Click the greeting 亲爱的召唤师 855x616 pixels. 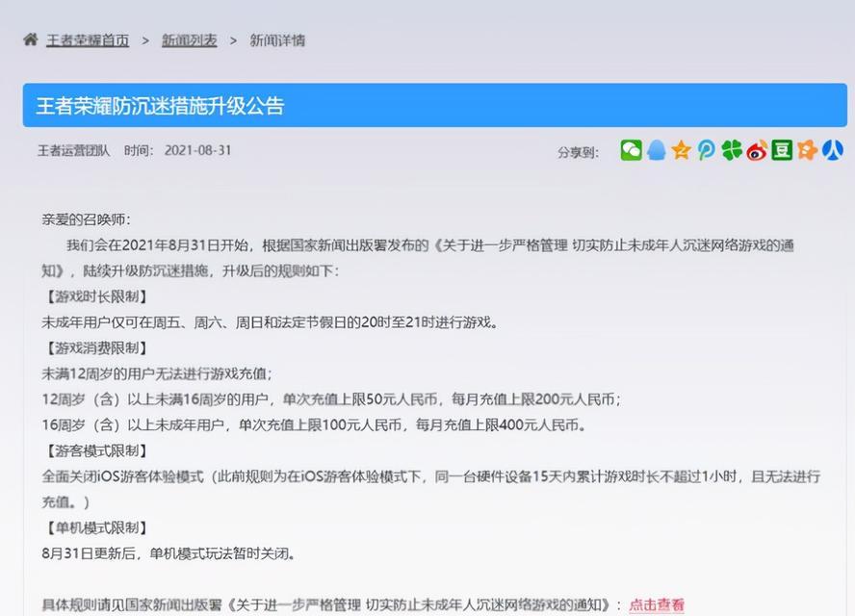tap(86, 219)
